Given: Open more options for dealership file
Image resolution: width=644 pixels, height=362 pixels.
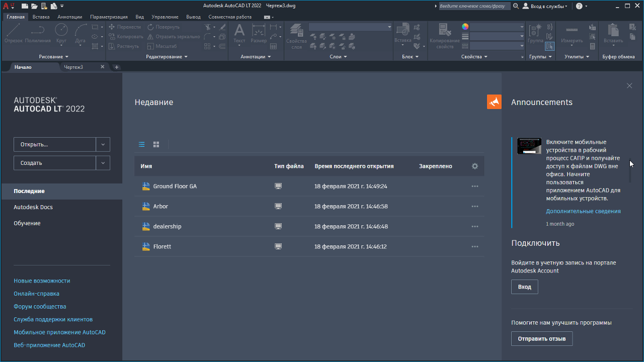Looking at the screenshot, I should (x=475, y=226).
